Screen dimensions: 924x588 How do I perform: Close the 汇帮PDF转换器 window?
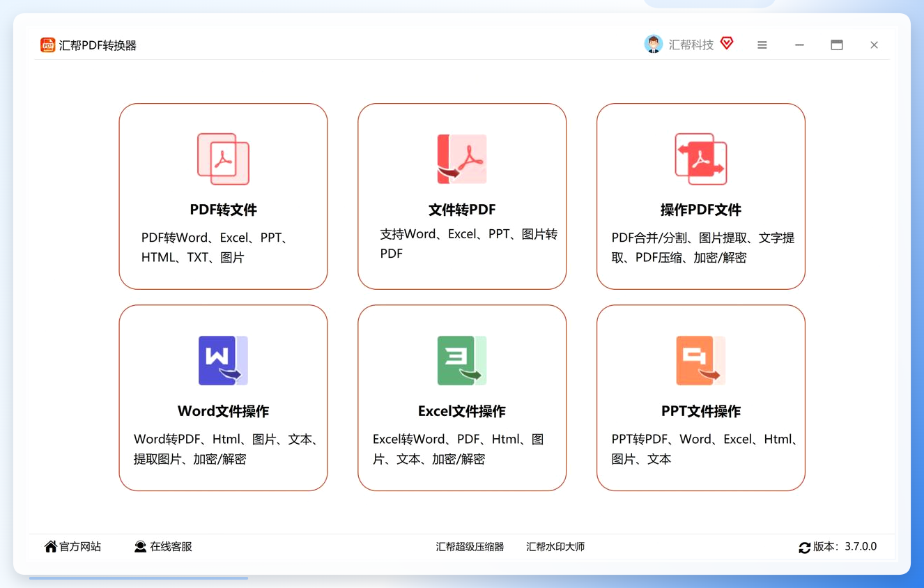(874, 45)
